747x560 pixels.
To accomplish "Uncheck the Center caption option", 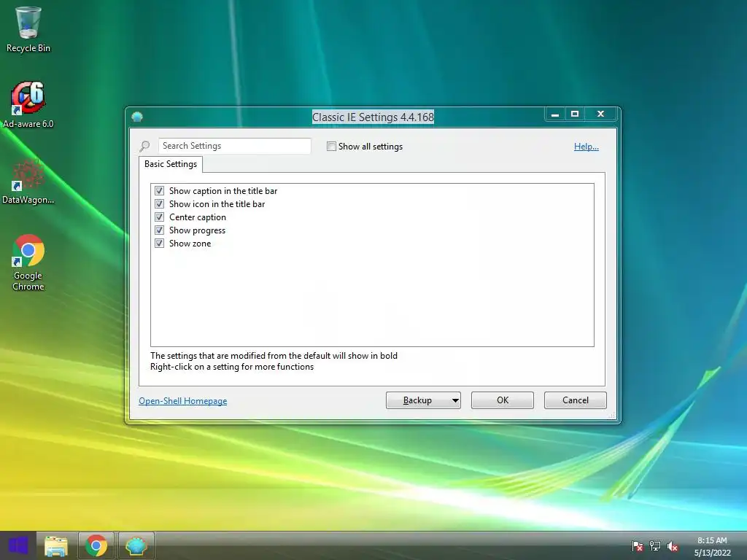I will pos(160,217).
